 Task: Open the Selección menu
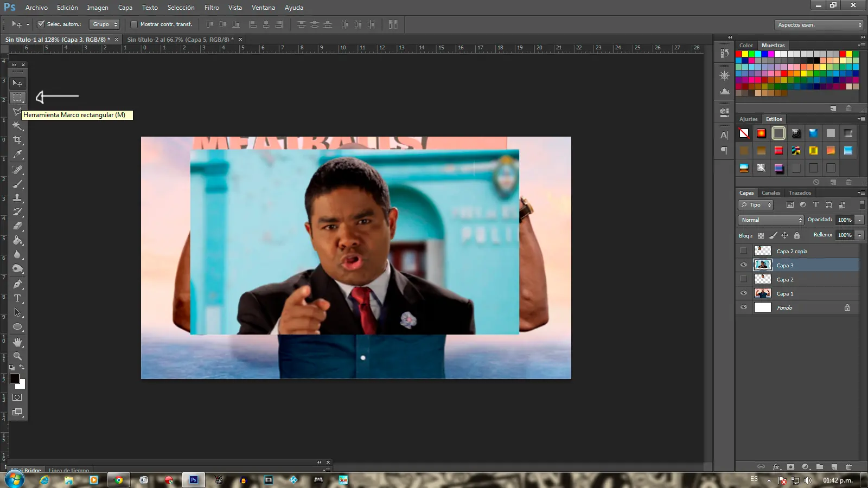181,8
